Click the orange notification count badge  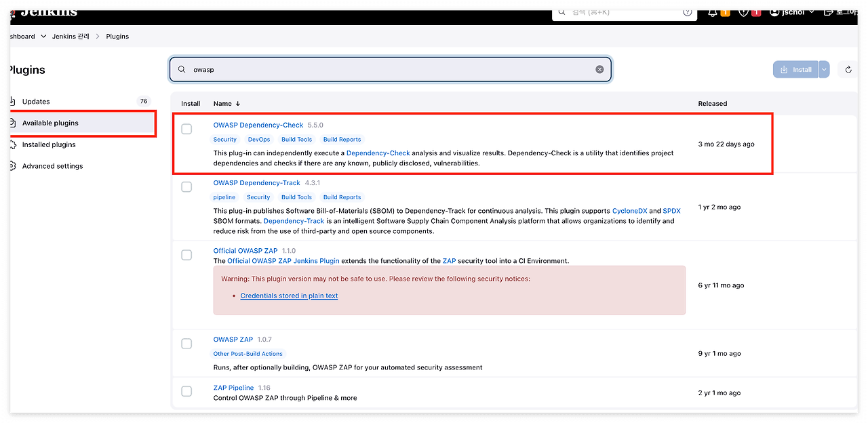pyautogui.click(x=725, y=12)
